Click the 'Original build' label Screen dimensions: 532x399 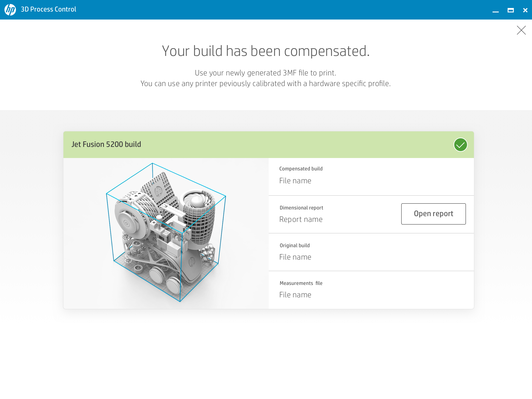pyautogui.click(x=294, y=245)
